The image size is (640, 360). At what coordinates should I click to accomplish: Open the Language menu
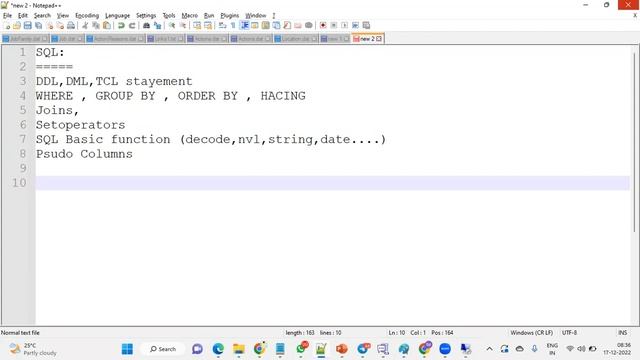coord(118,16)
